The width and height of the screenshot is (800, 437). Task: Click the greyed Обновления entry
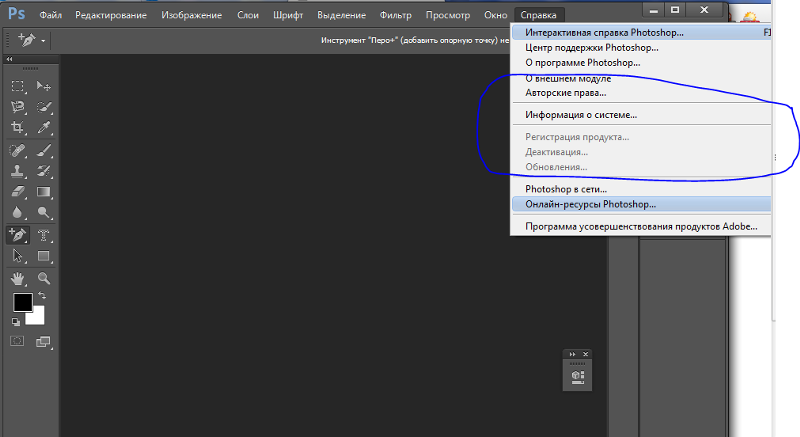click(641, 167)
